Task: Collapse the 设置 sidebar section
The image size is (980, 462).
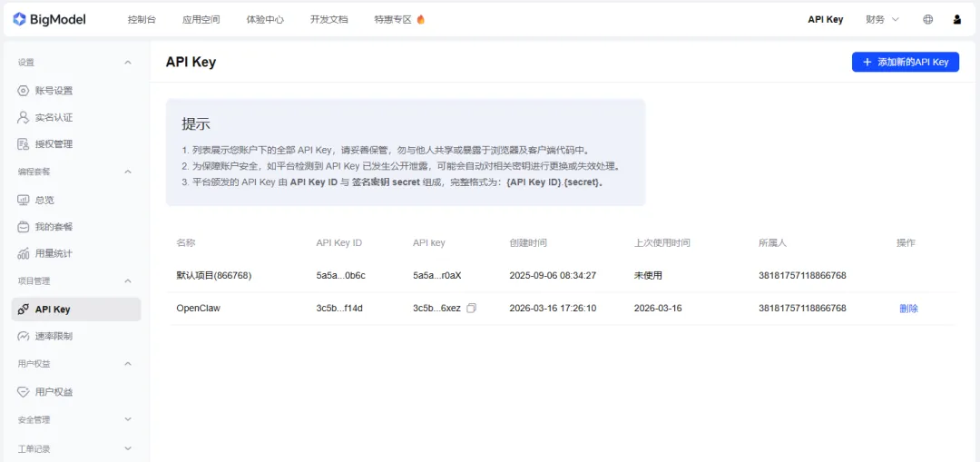Action: point(128,63)
